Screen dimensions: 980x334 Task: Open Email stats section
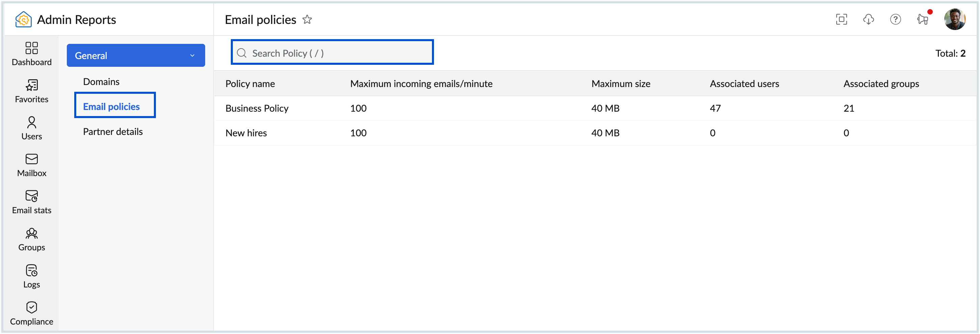(32, 202)
